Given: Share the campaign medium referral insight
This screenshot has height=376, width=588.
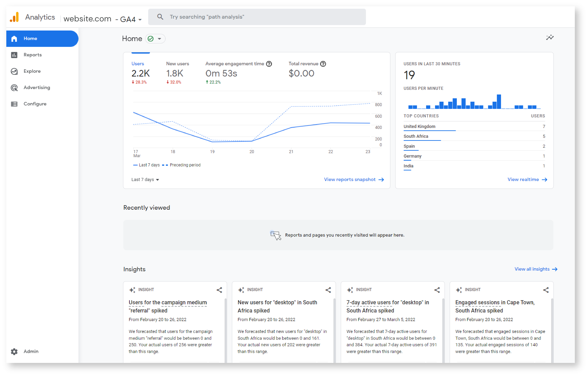Looking at the screenshot, I should 219,290.
